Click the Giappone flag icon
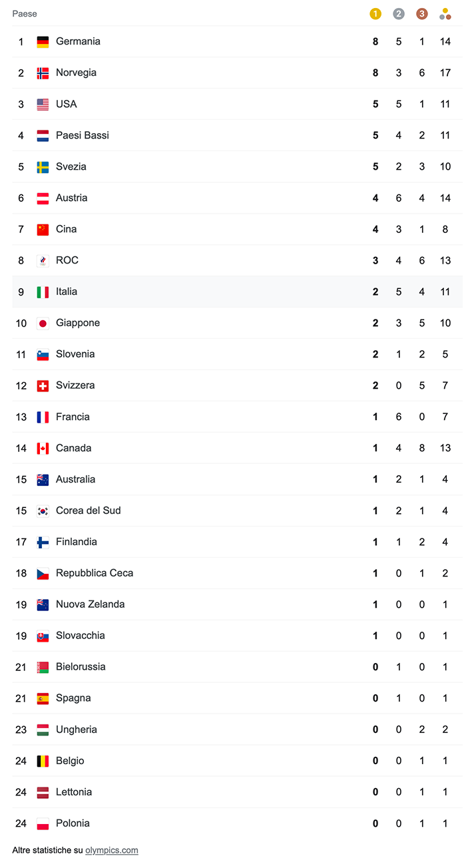 click(x=43, y=323)
